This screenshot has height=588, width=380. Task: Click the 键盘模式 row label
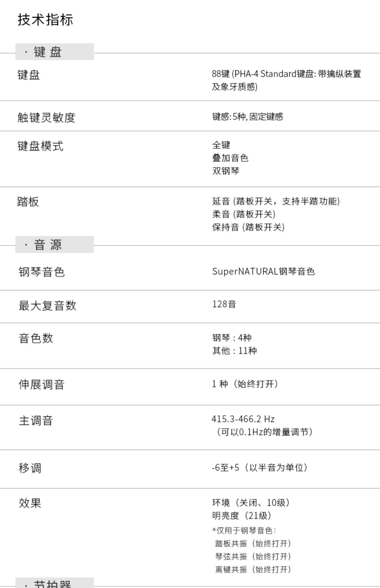(x=40, y=146)
